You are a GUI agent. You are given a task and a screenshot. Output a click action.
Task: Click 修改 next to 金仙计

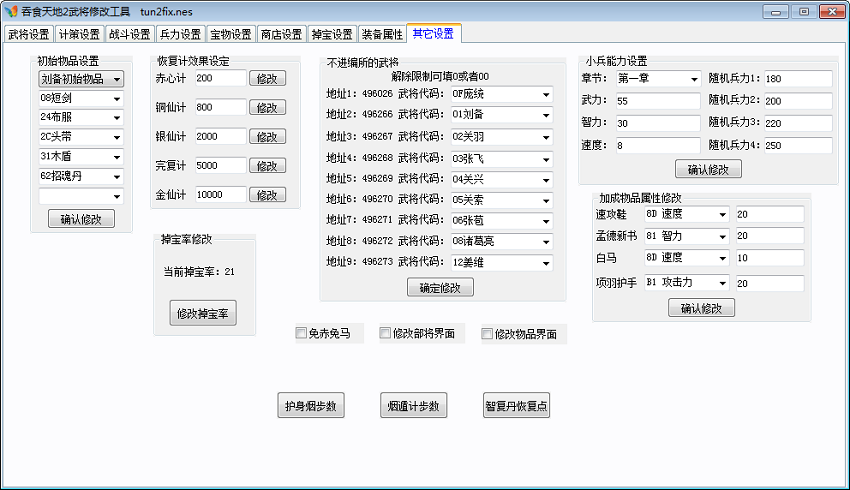click(267, 195)
